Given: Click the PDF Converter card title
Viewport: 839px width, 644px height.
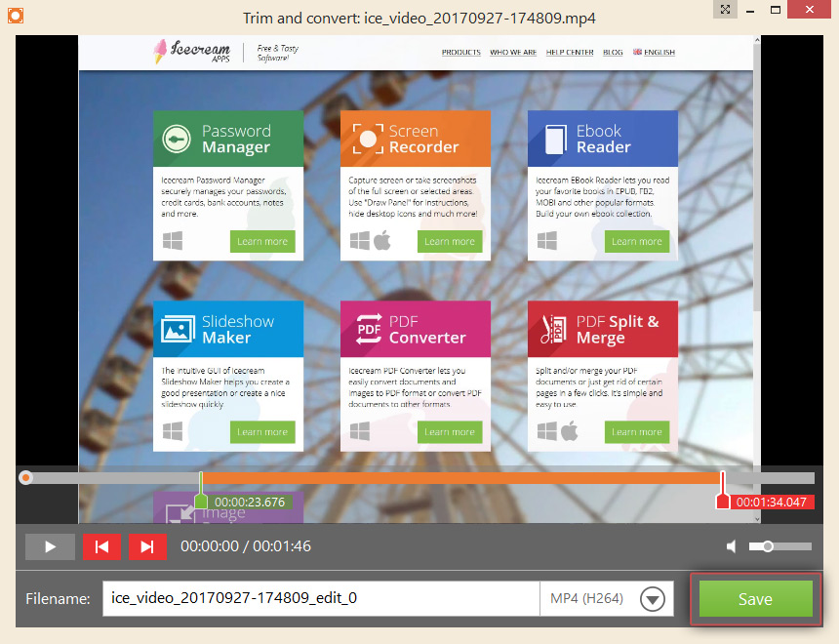Looking at the screenshot, I should [427, 329].
